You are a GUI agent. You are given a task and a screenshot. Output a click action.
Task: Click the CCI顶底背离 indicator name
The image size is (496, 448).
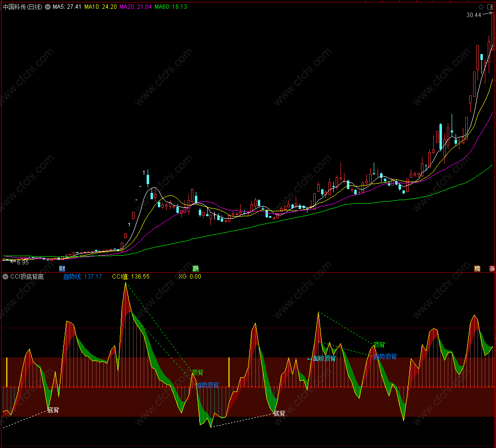[x=27, y=277]
